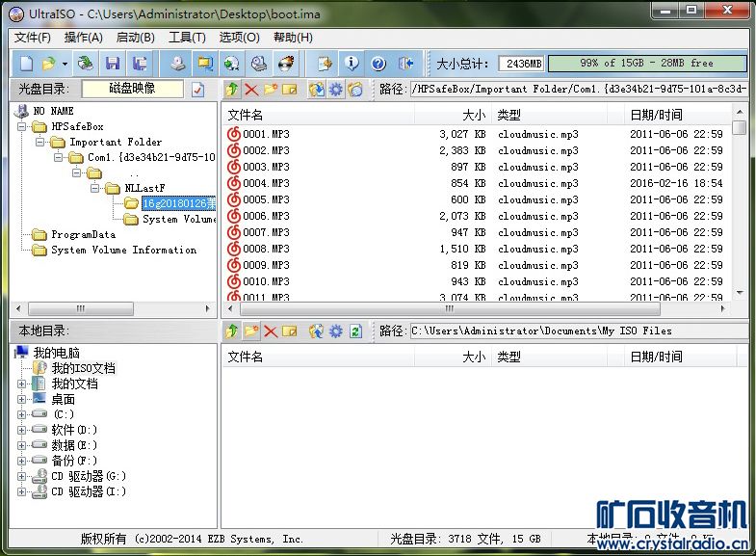Click the image properties checkmark page icon
This screenshot has width=756, height=556.
[197, 90]
